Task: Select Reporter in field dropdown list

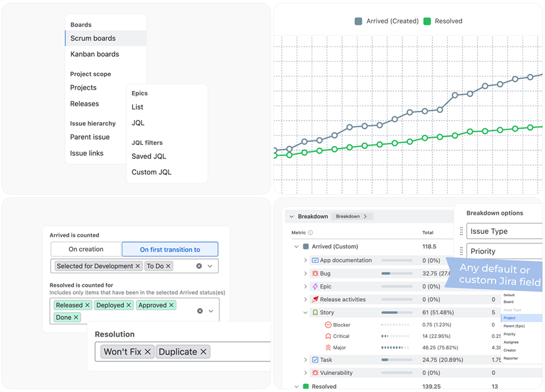Action: [510, 358]
